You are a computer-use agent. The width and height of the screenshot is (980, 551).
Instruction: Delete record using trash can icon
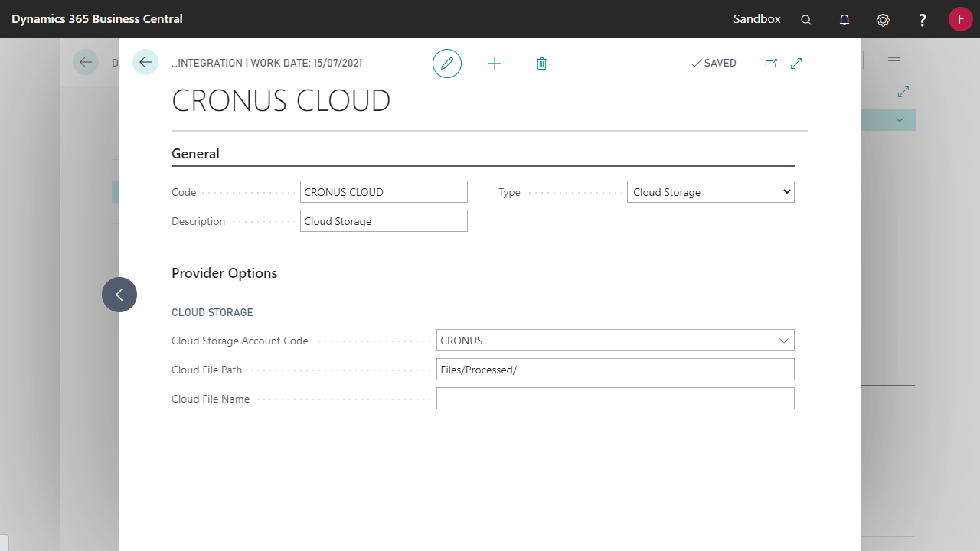541,64
